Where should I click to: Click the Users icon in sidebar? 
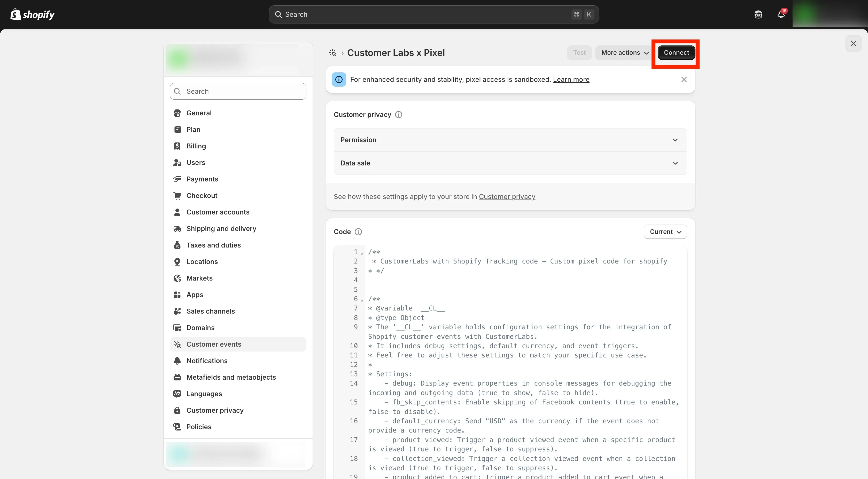[177, 163]
